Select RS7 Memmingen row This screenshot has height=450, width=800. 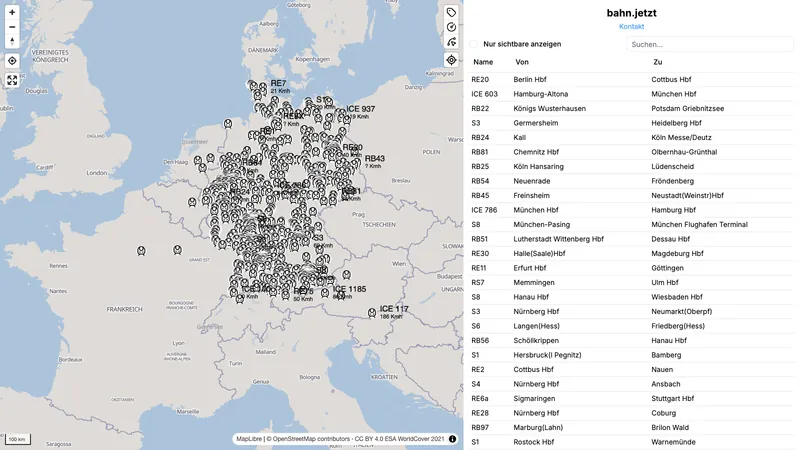631,282
